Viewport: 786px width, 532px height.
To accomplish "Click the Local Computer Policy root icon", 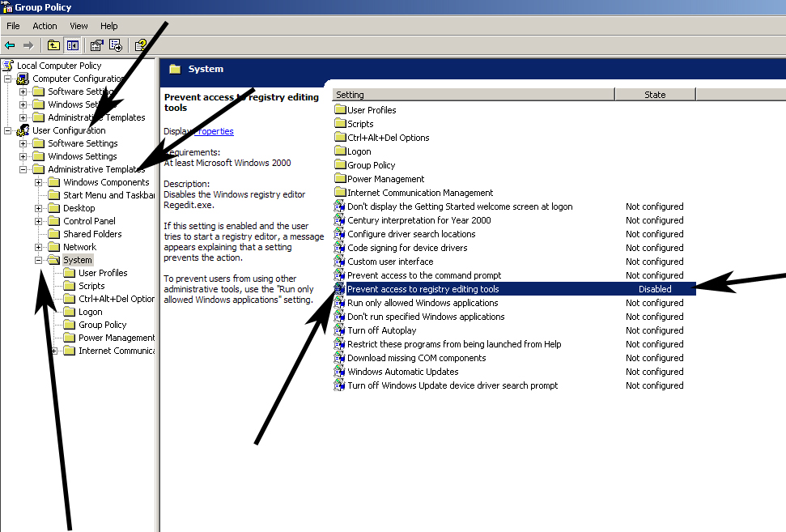I will [x=8, y=66].
